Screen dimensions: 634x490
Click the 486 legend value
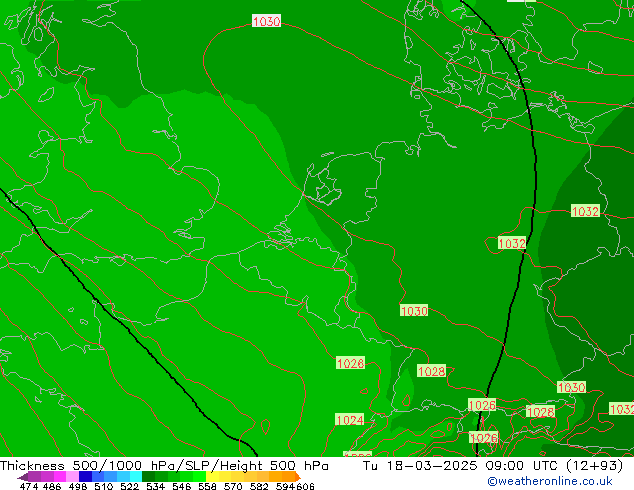52,486
